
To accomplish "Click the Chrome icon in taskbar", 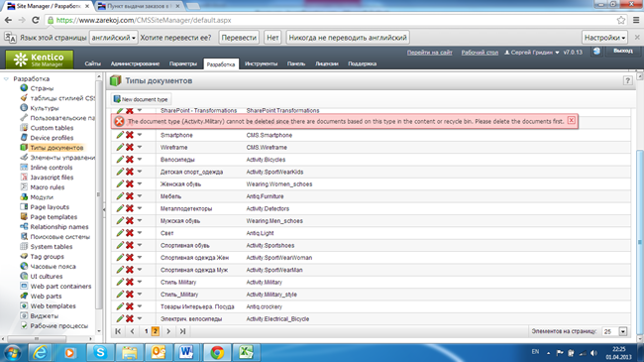I will (x=217, y=352).
